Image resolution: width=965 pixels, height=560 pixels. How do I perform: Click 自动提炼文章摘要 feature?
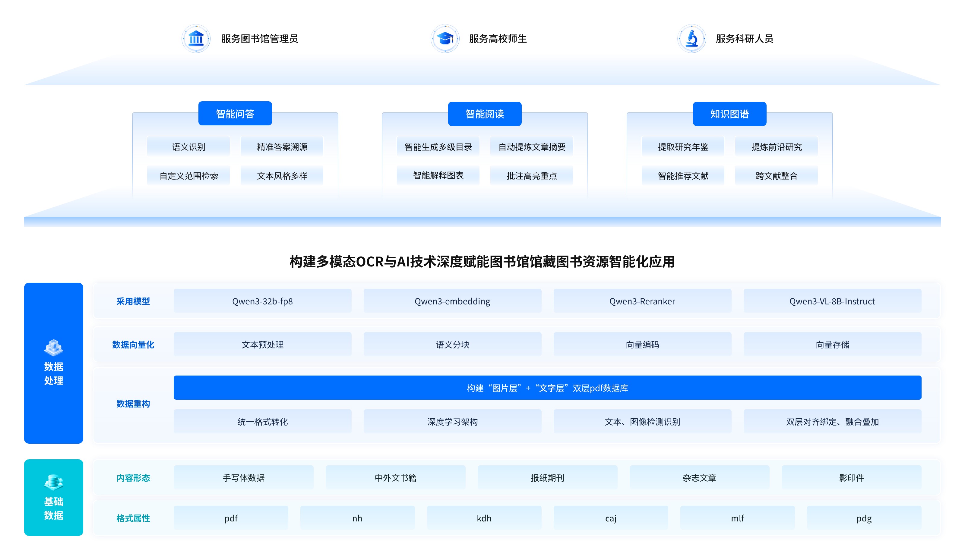pyautogui.click(x=532, y=146)
